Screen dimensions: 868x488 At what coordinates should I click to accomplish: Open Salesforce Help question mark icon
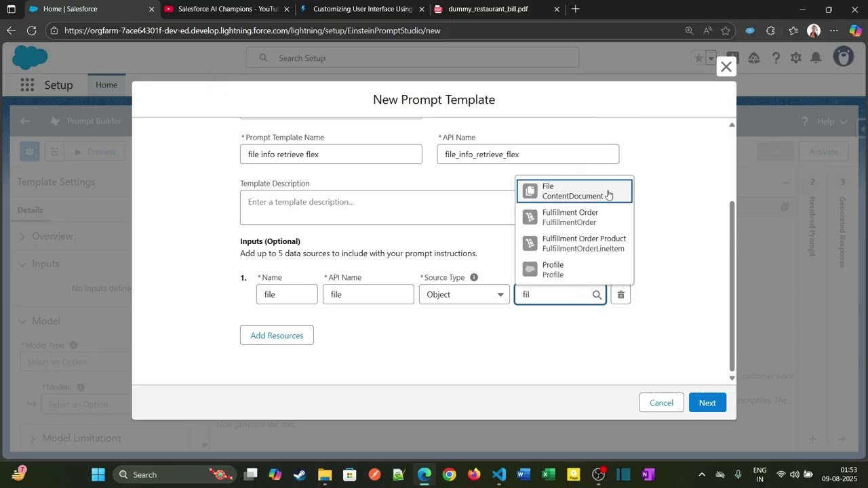pos(776,58)
